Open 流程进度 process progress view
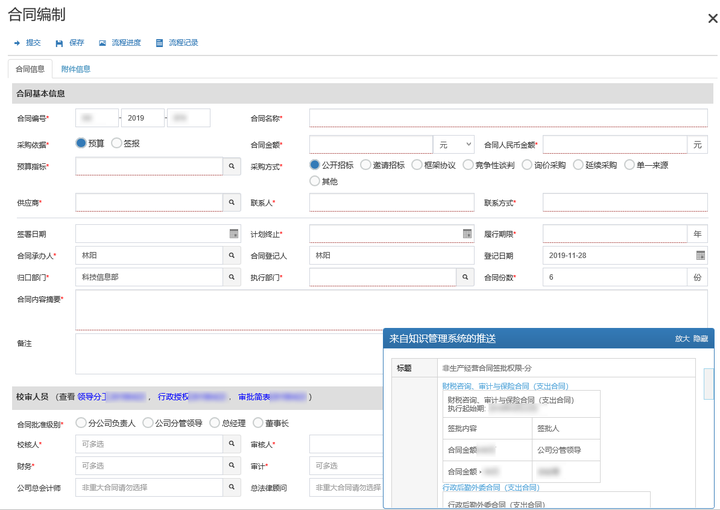This screenshot has width=720, height=510. point(120,43)
